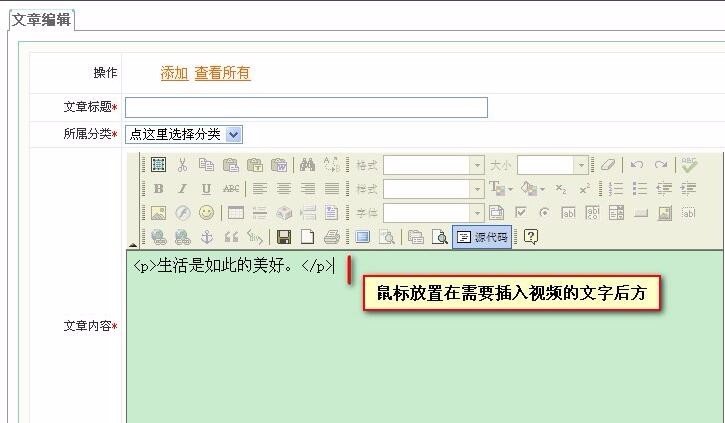This screenshot has width=725, height=423.
Task: Toggle italic formatting
Action: click(183, 189)
